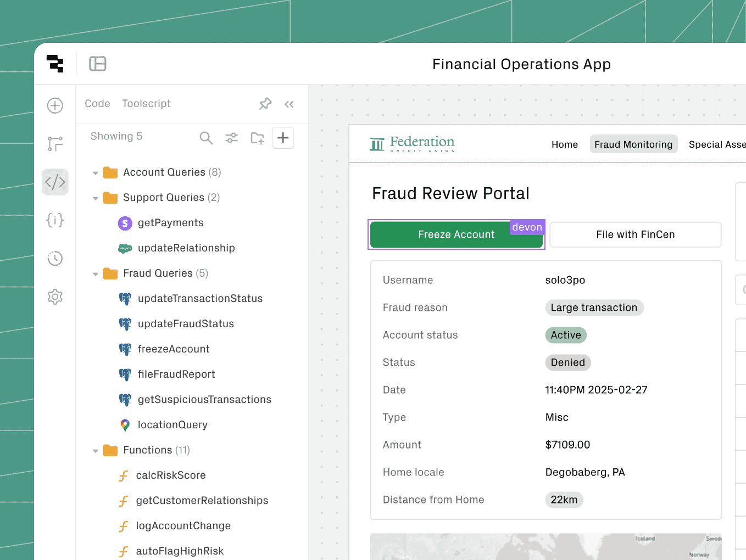Open the state inspector braces icon
This screenshot has height=560, width=746.
coord(55,220)
